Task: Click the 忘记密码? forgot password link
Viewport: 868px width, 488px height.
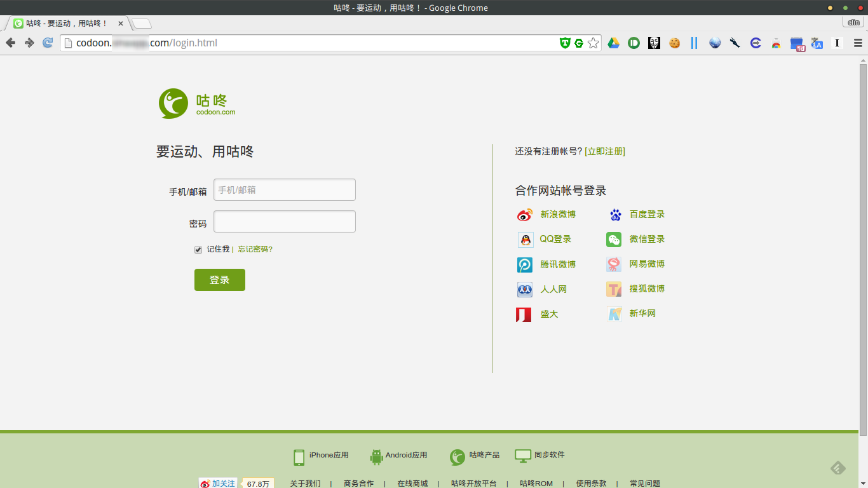Action: (x=255, y=249)
